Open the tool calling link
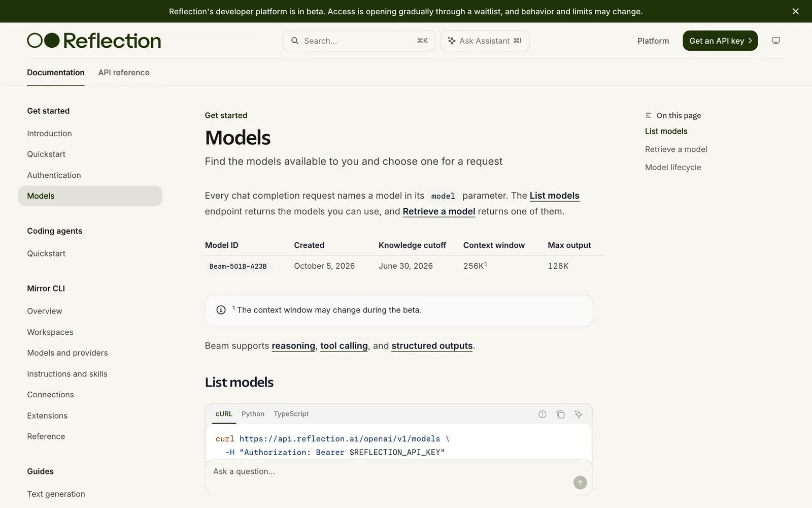The height and width of the screenshot is (508, 812). click(x=344, y=346)
